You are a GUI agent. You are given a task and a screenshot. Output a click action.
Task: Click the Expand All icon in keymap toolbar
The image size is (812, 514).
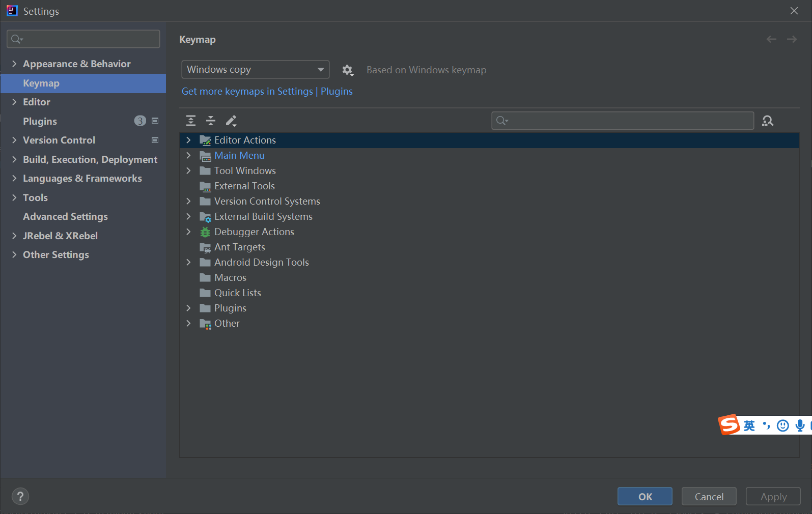pyautogui.click(x=191, y=121)
